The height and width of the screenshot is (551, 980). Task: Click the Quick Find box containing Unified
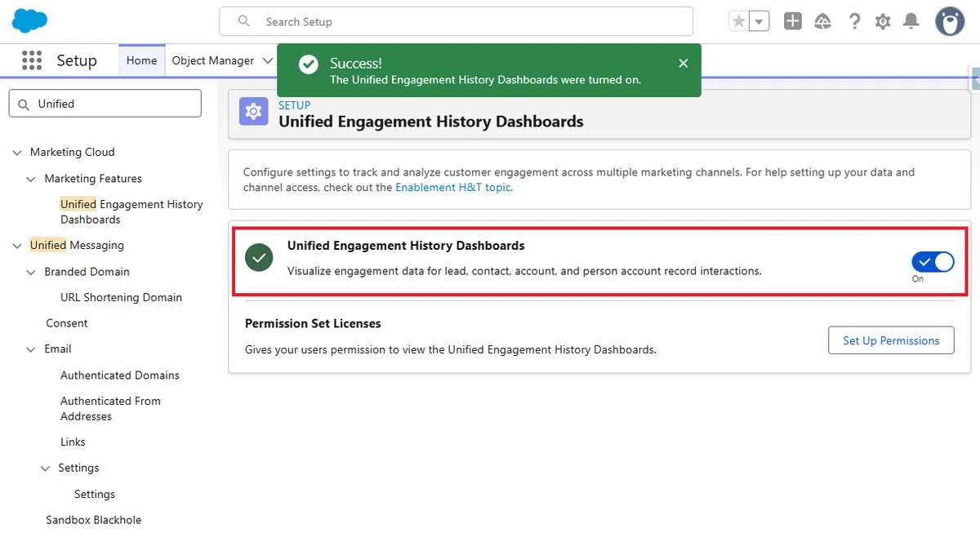tap(105, 104)
